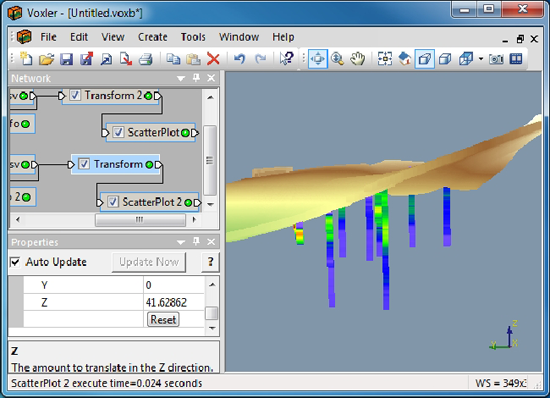
Task: Click the Undo arrow icon
Action: (239, 59)
